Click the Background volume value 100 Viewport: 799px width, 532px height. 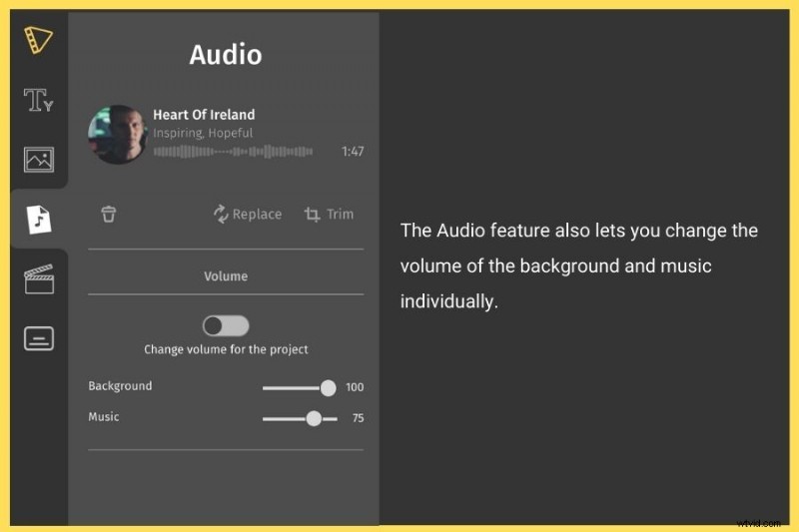coord(355,387)
